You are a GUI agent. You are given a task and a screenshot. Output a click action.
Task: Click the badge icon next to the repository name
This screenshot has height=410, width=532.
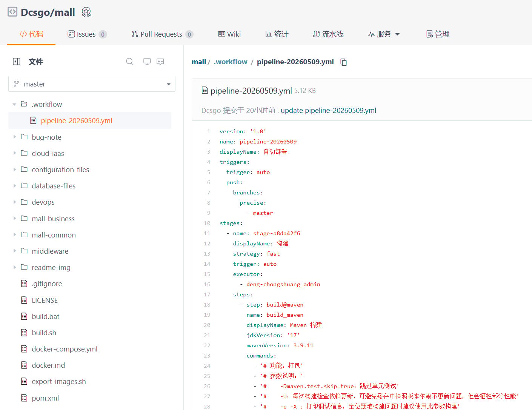coord(86,12)
